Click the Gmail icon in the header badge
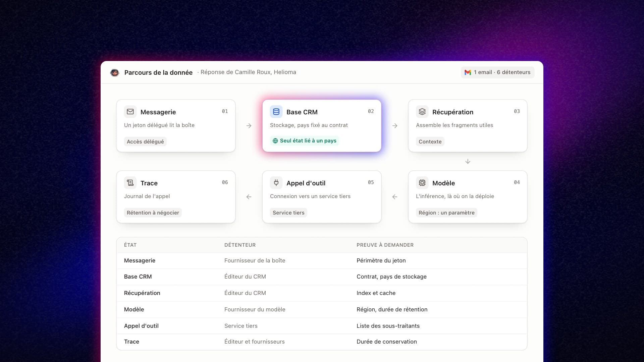This screenshot has width=644, height=362. (x=468, y=72)
